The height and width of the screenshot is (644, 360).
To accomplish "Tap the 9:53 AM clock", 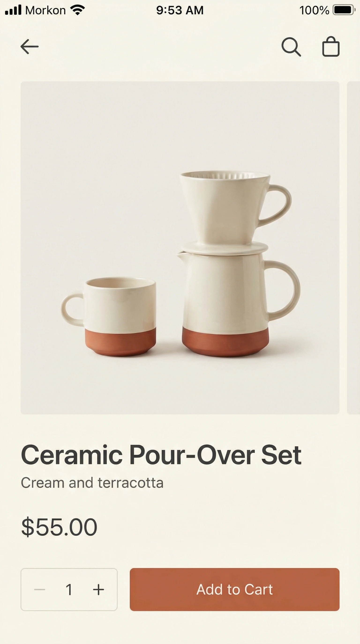I will pos(180,10).
